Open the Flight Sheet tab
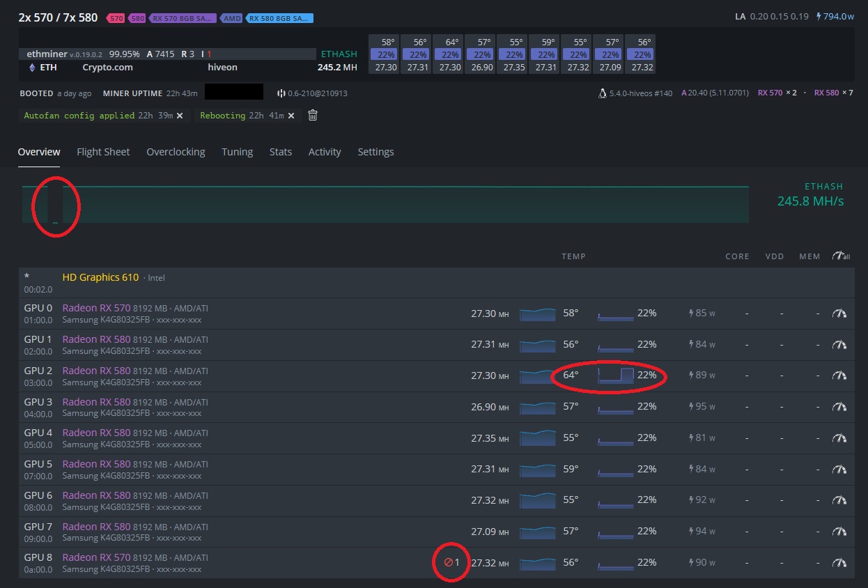Viewport: 868px width, 588px height. point(103,151)
